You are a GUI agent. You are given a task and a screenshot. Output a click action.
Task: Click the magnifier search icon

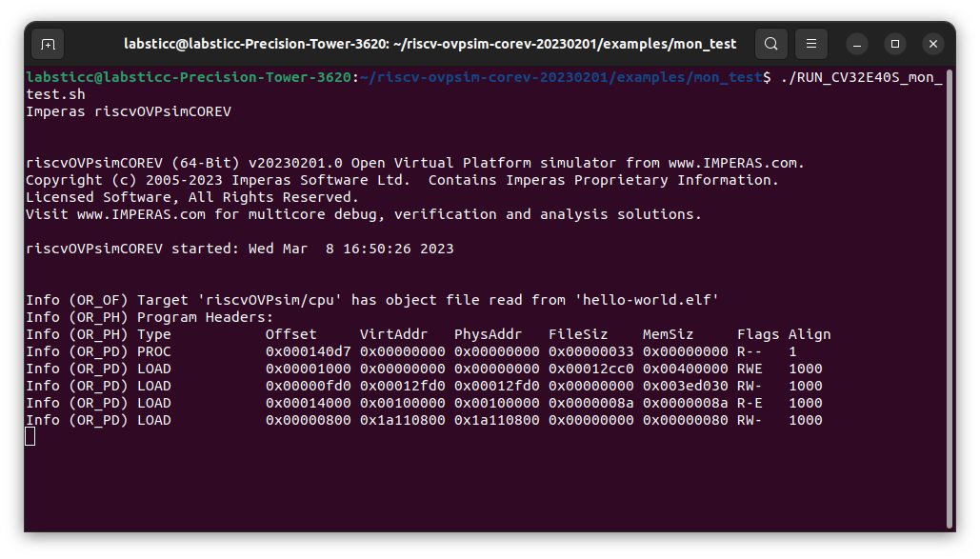point(770,44)
